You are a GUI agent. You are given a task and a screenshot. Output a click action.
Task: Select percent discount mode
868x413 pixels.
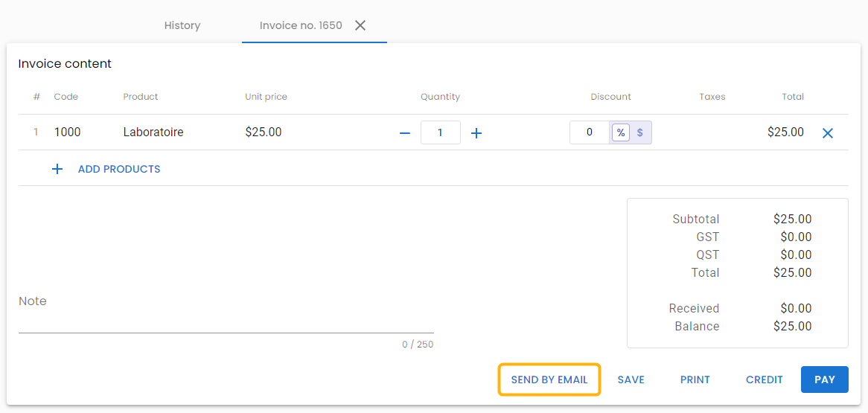(x=621, y=133)
